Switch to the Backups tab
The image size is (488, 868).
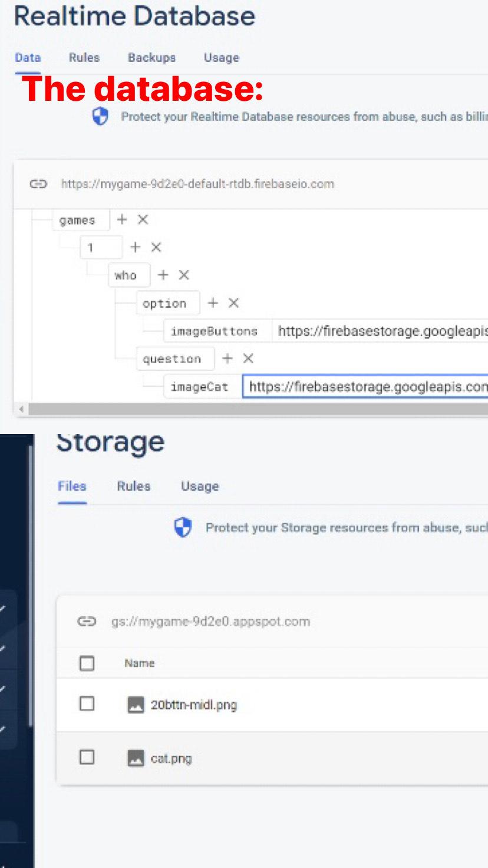tap(151, 58)
